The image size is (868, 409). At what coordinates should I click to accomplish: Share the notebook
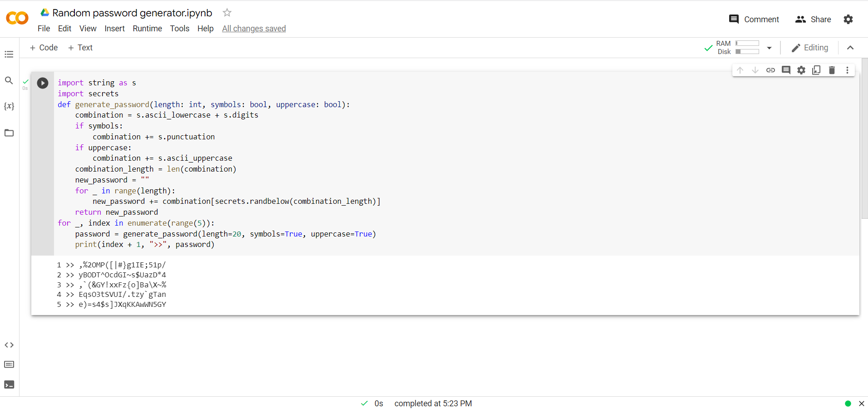tap(813, 19)
